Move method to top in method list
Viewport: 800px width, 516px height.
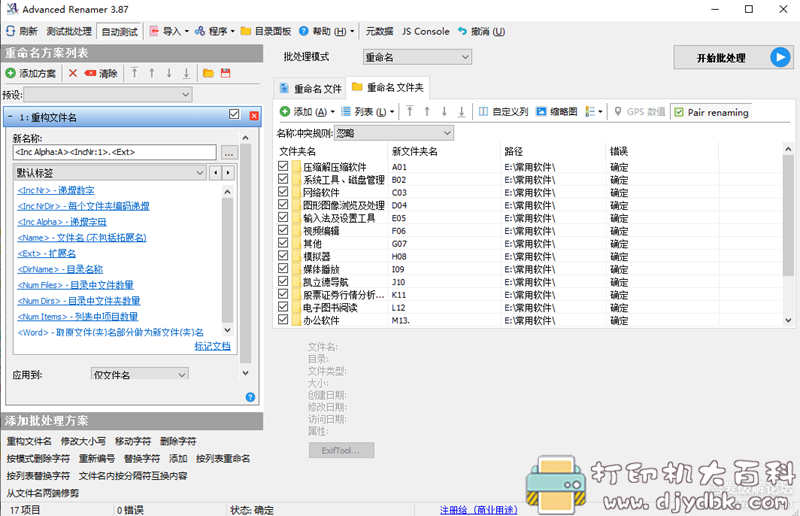click(x=134, y=73)
